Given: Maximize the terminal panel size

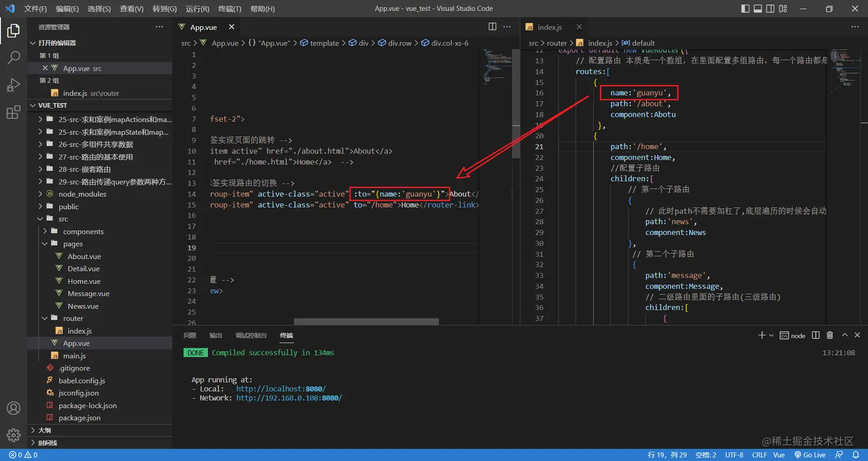Looking at the screenshot, I should [x=844, y=335].
